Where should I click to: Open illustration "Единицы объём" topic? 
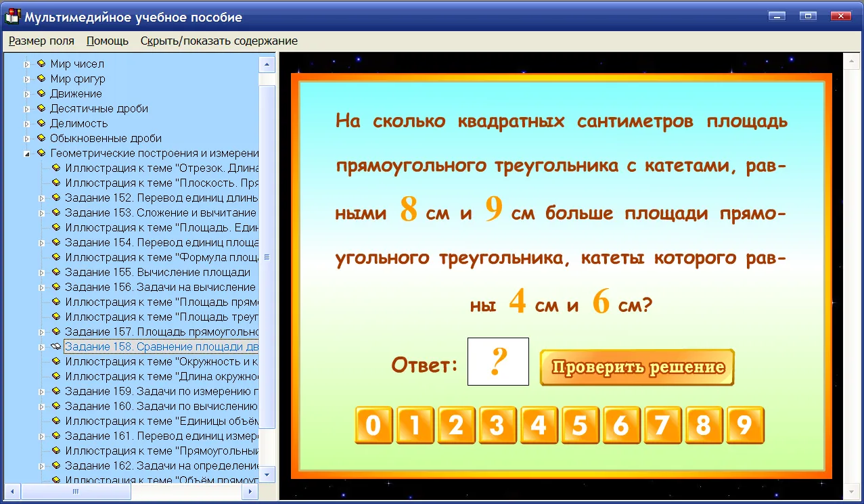coord(161,421)
